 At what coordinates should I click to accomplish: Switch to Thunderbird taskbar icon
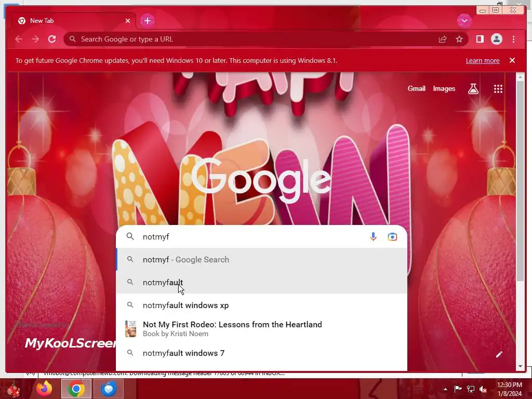pos(109,389)
